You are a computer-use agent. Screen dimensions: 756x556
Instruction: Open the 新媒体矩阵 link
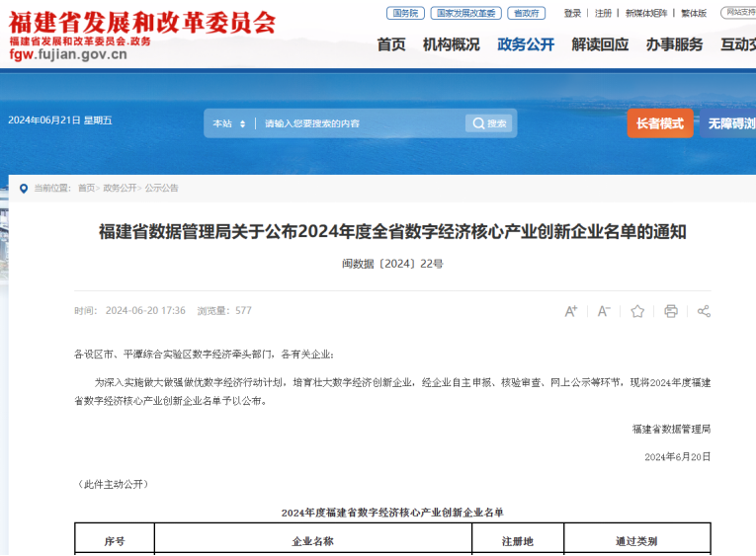click(x=646, y=14)
